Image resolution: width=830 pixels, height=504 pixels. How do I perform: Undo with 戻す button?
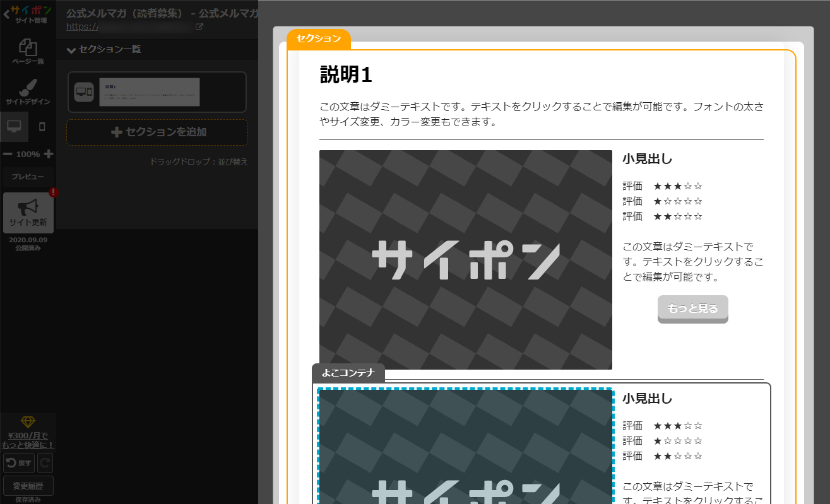click(x=18, y=463)
